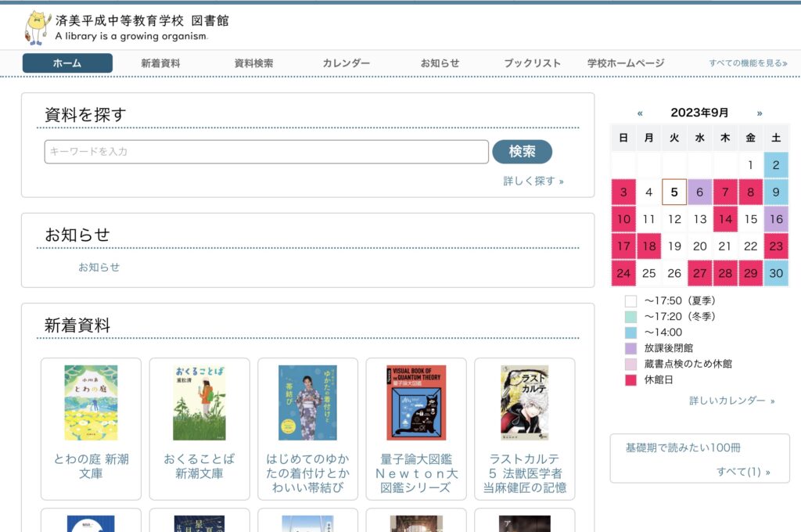Select September 23 in calendar
801x532 pixels.
776,246
